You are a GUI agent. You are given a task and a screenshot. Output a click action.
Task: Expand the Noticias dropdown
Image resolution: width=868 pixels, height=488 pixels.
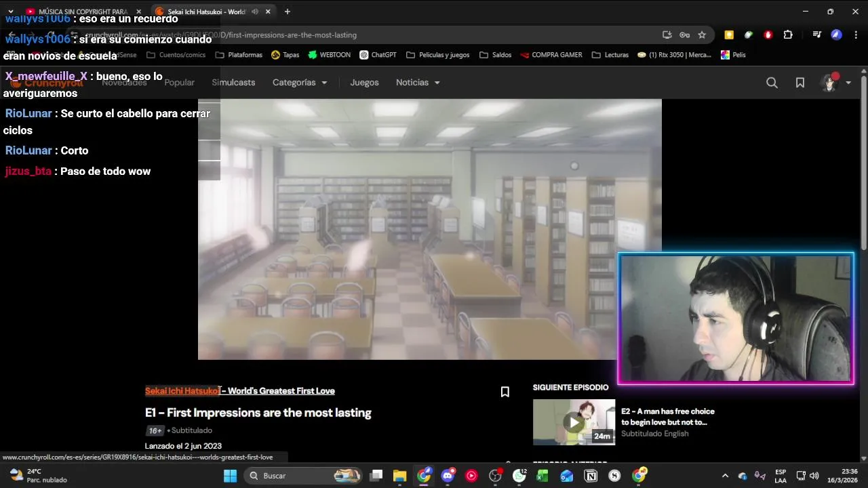click(418, 83)
